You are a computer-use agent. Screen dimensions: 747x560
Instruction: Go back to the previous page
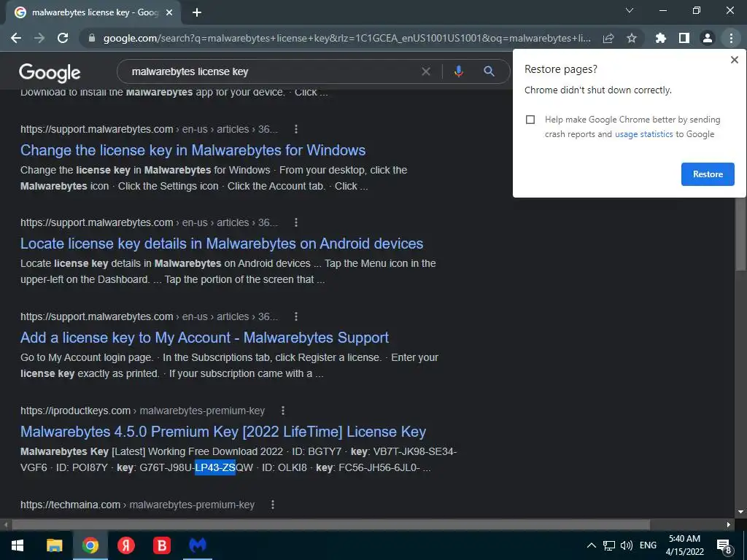point(16,38)
